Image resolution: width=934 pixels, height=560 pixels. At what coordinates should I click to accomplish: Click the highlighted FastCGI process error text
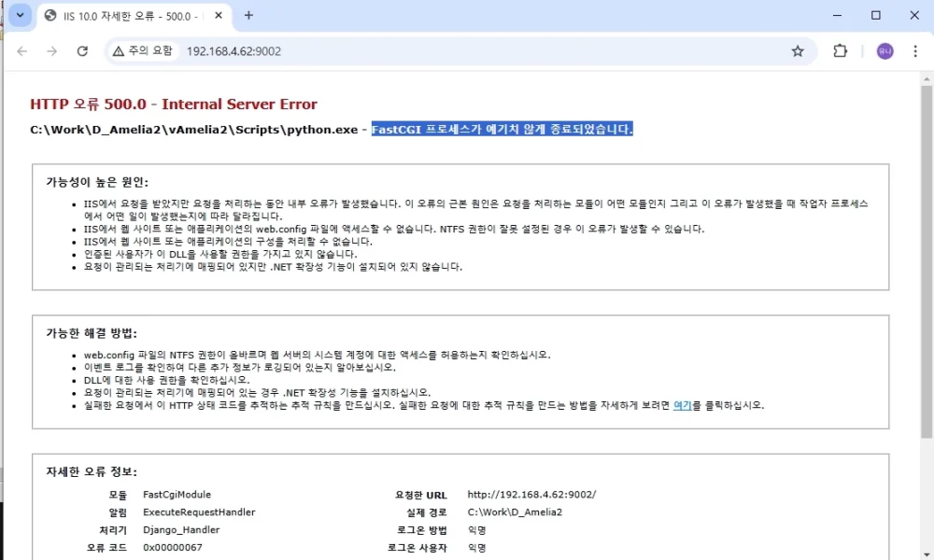pos(502,129)
